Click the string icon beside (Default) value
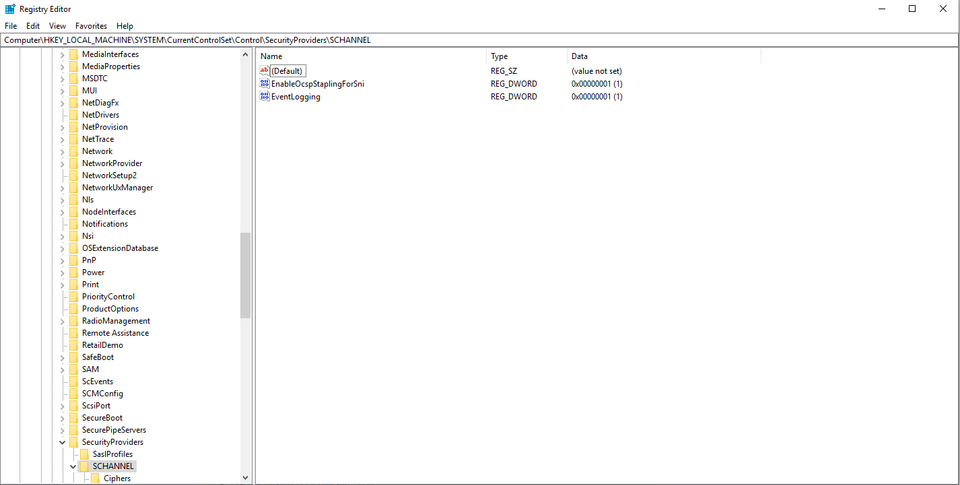 [x=265, y=71]
